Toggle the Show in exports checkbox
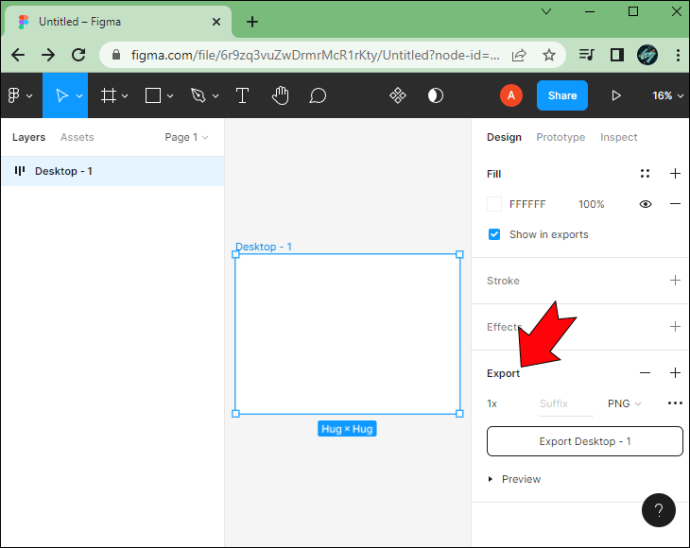Viewport: 690px width, 548px height. [x=494, y=234]
